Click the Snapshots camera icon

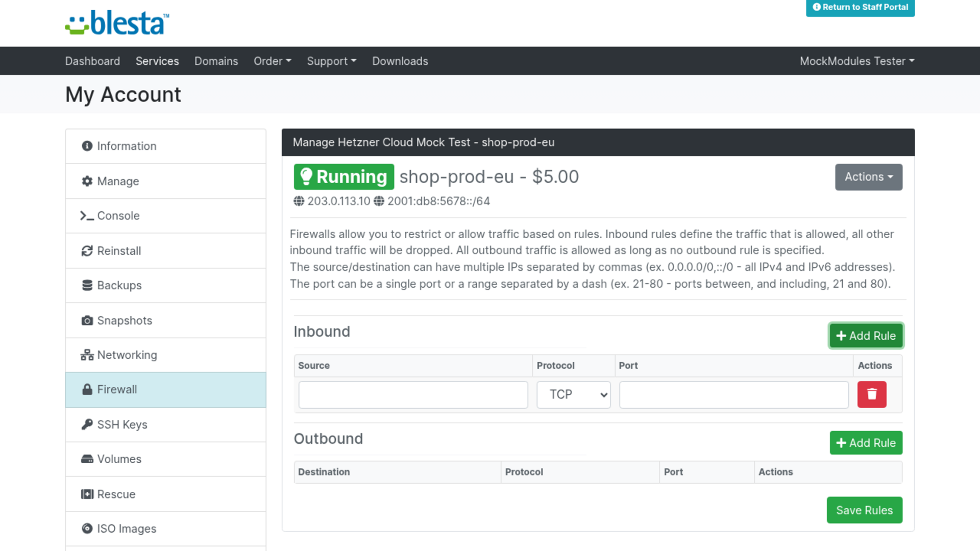pyautogui.click(x=87, y=320)
